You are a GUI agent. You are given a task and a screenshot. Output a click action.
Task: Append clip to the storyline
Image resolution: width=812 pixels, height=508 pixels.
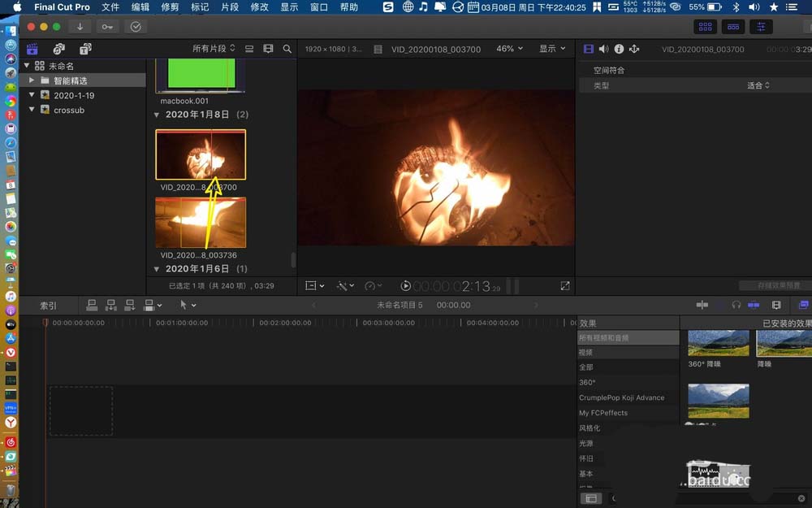[x=129, y=306]
